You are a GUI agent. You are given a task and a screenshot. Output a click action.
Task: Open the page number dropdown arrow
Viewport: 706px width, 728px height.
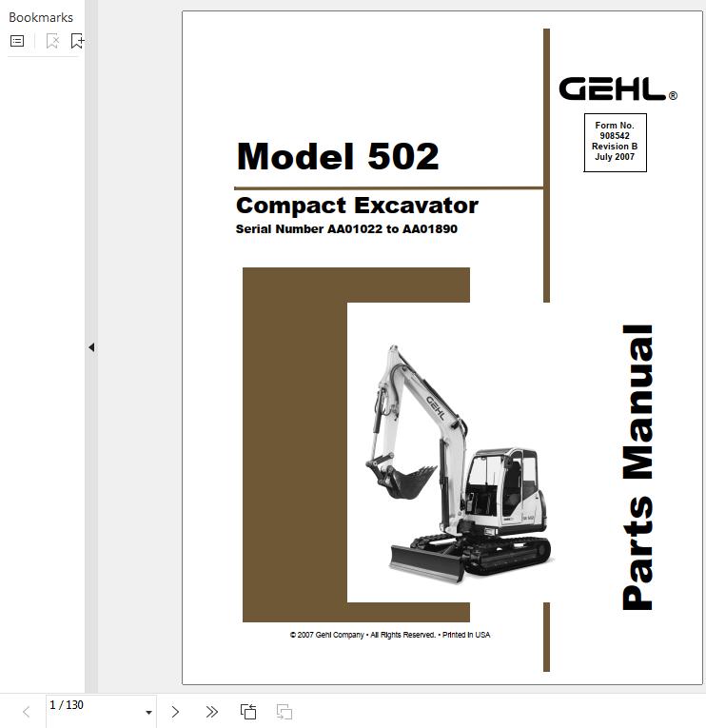tap(148, 712)
